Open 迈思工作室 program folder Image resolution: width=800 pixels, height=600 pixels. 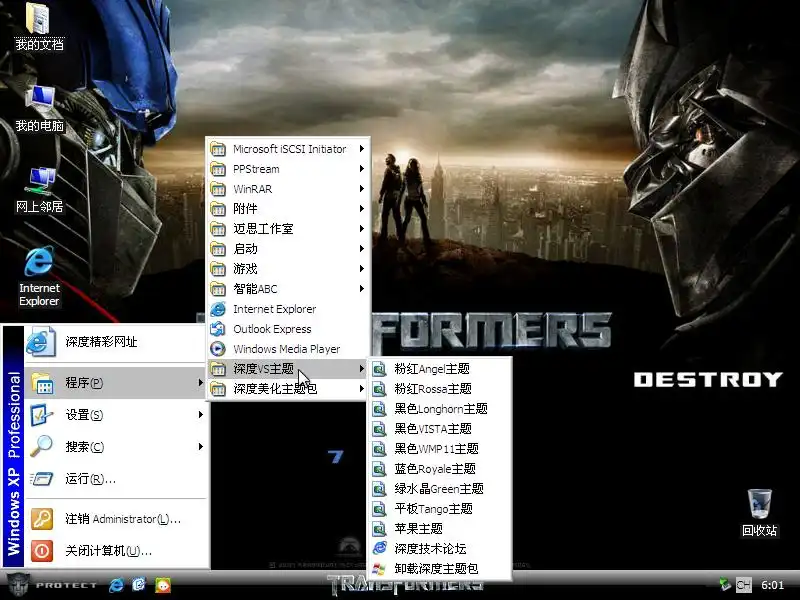coord(288,229)
